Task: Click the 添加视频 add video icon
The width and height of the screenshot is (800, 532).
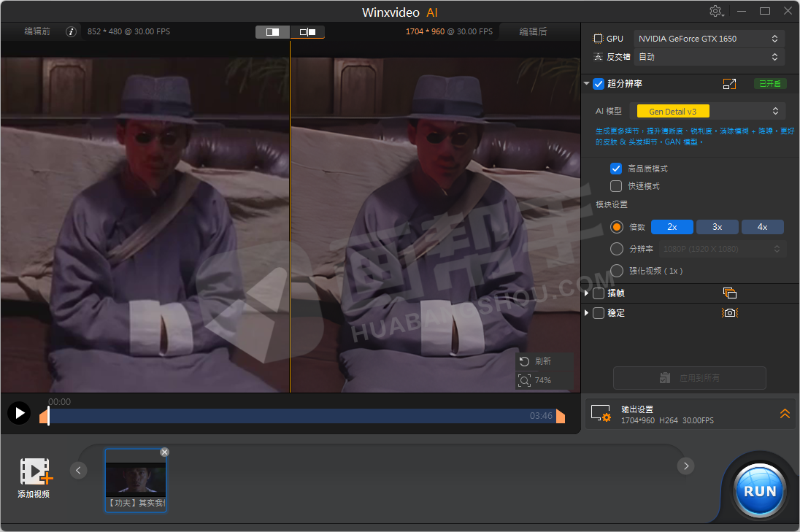Action: pyautogui.click(x=35, y=471)
